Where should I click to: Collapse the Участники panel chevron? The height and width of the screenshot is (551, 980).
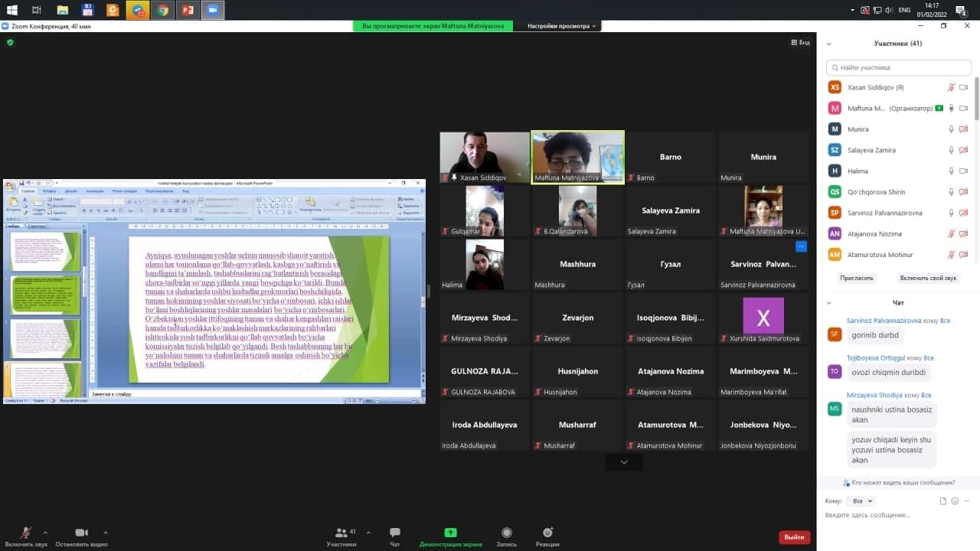click(829, 44)
